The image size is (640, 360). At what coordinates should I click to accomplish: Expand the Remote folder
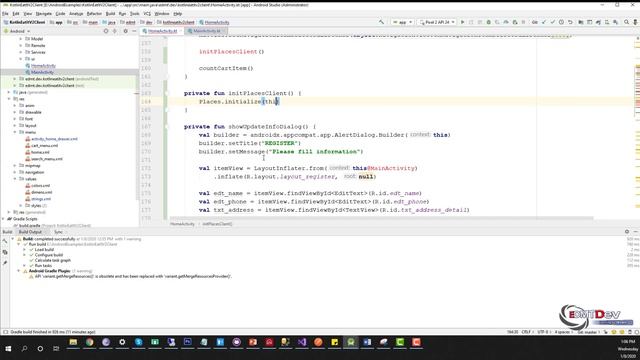[21, 45]
